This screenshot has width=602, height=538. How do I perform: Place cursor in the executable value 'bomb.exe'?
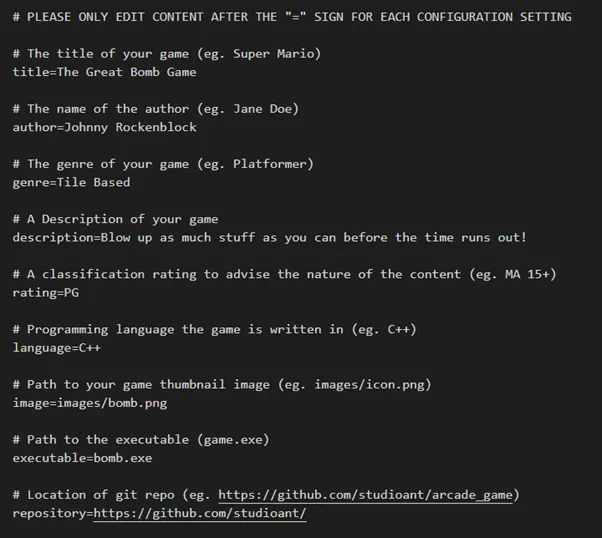point(122,458)
